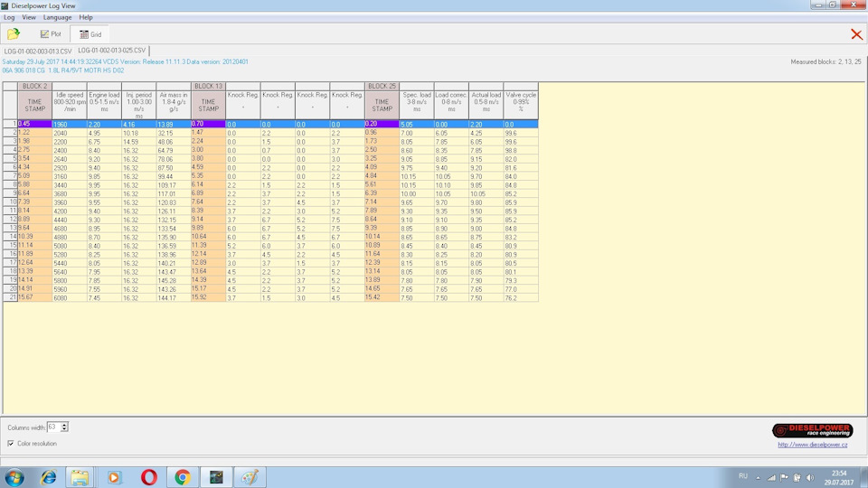Click the Measured blocks: 2, 13, 25 label
The image size is (868, 488).
pos(826,62)
